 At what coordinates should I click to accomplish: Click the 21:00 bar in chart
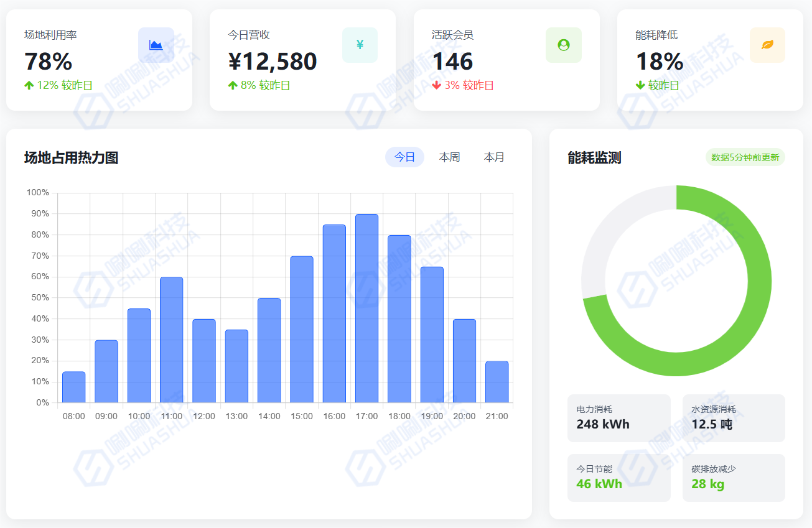point(497,382)
